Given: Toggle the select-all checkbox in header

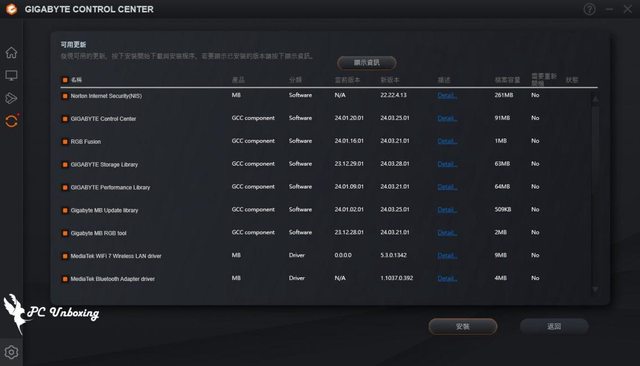Looking at the screenshot, I should (64, 80).
